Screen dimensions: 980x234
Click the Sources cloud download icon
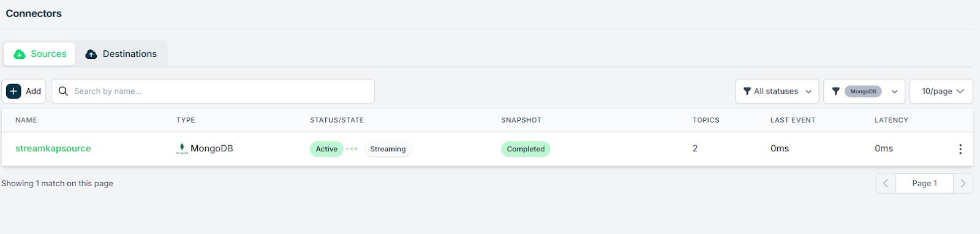pos(20,54)
